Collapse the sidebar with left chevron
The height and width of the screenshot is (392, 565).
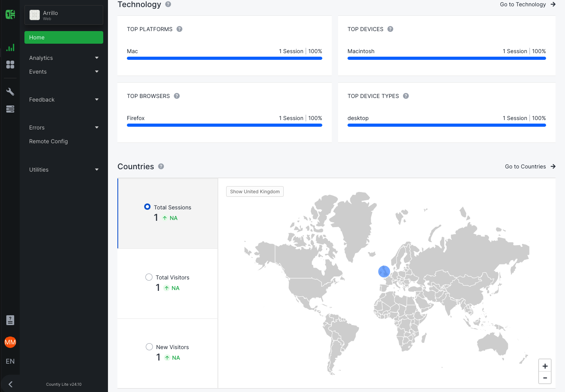(11, 385)
